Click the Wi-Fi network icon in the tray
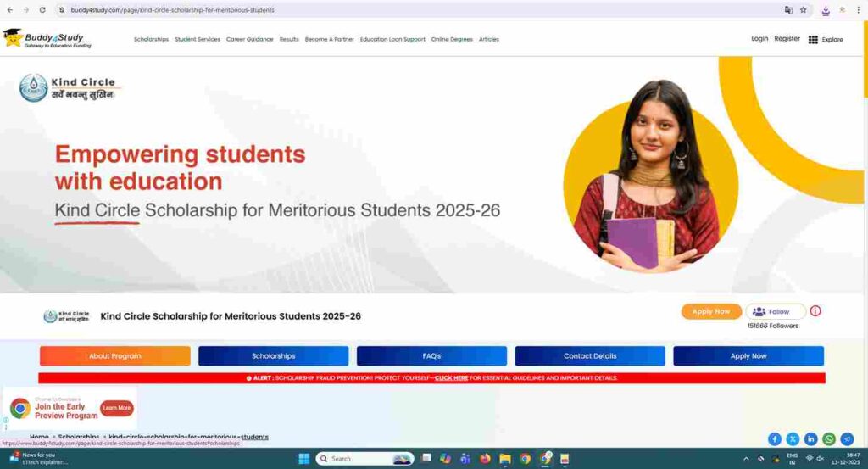 tap(810, 459)
